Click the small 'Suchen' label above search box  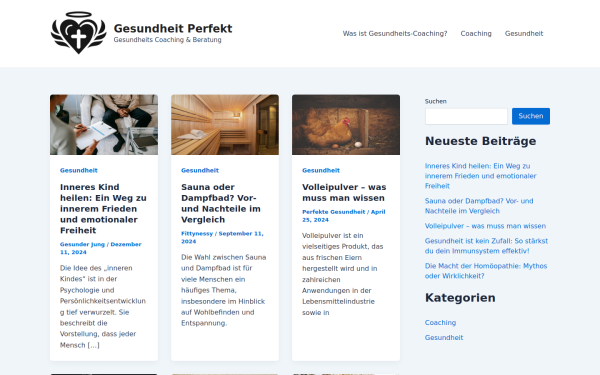pos(435,101)
